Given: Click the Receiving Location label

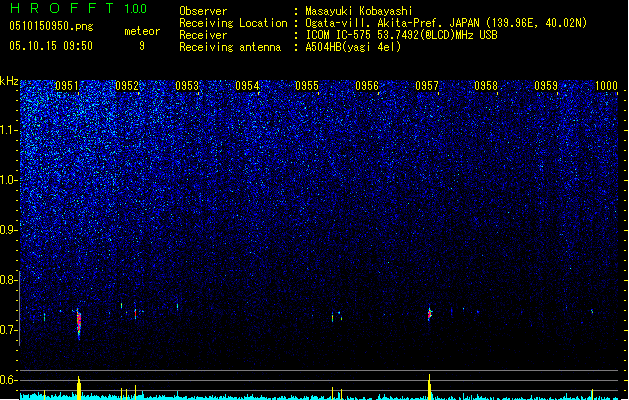Looking at the screenshot, I should [233, 23].
